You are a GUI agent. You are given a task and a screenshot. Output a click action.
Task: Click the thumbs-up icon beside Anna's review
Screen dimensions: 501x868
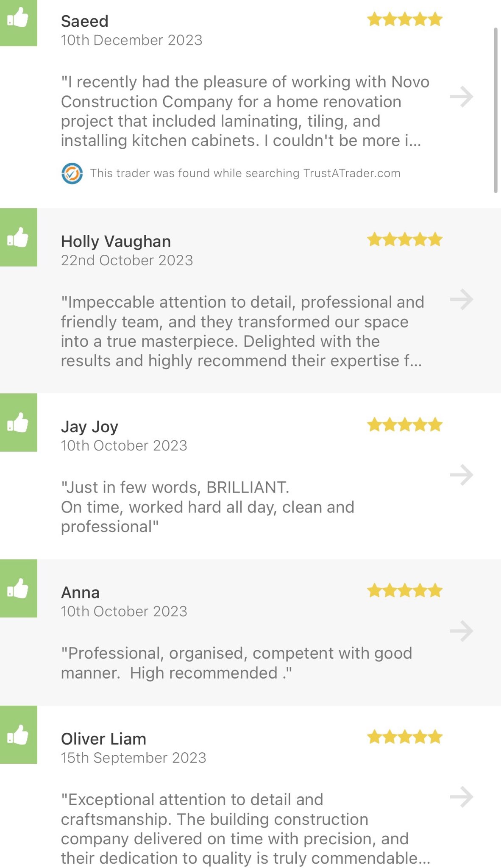pyautogui.click(x=18, y=588)
